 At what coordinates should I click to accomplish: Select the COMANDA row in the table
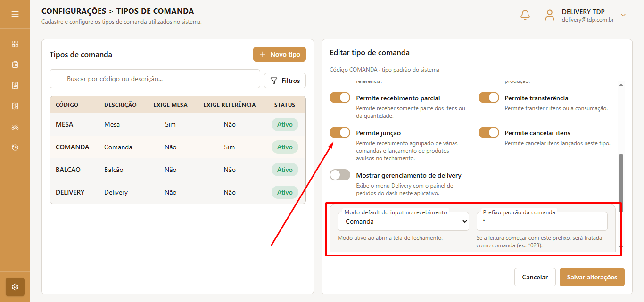coord(178,147)
